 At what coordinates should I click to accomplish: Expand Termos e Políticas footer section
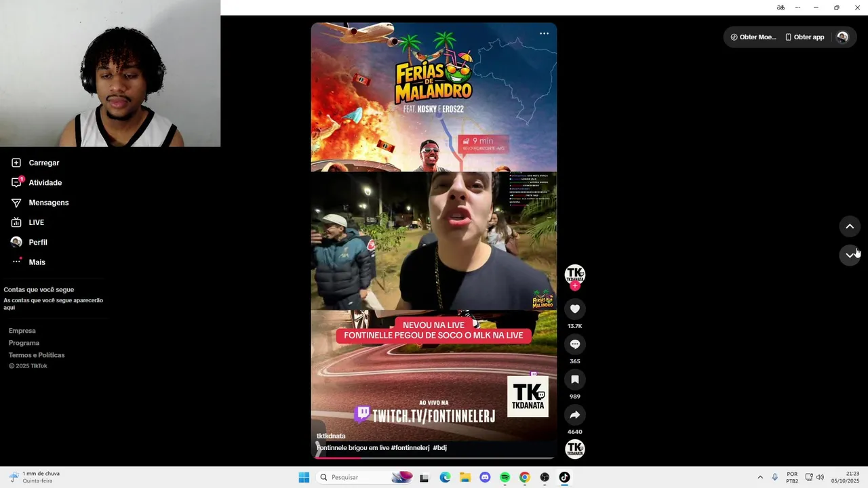[x=37, y=355]
